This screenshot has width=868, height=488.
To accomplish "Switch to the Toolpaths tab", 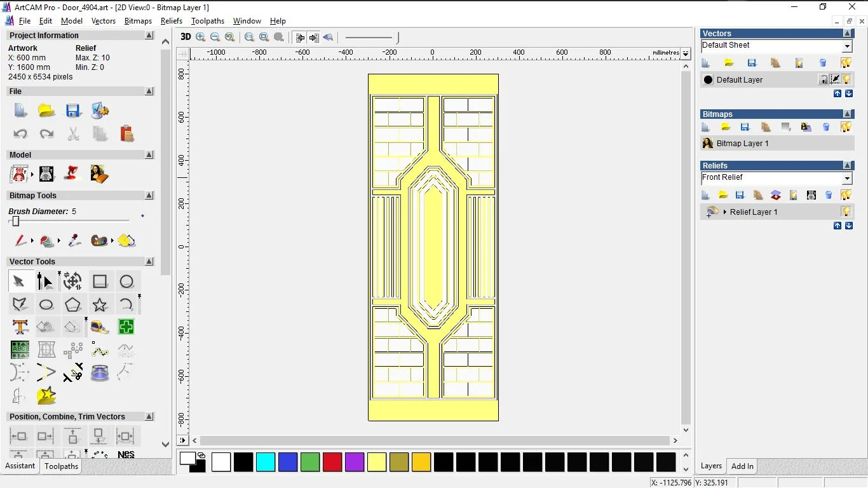I will point(61,466).
